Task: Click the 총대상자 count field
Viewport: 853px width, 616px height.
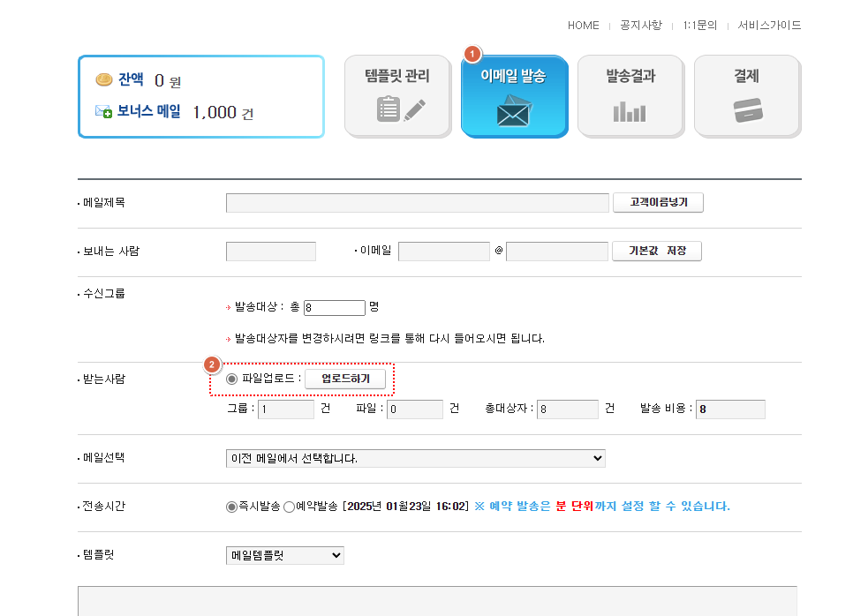Action: click(568, 409)
